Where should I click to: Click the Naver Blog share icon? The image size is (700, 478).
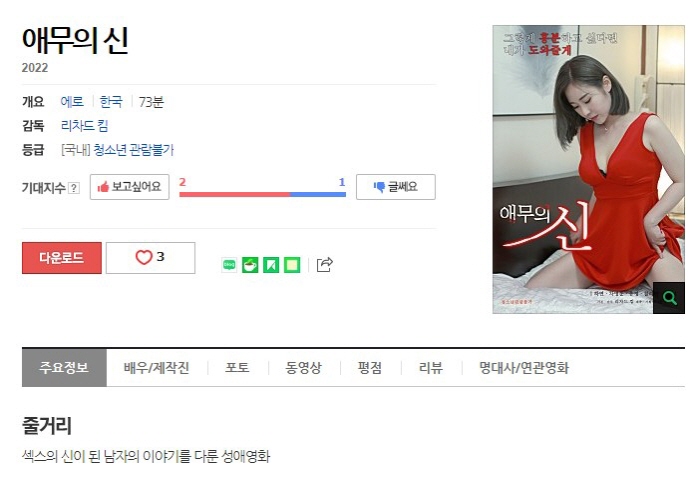(229, 265)
